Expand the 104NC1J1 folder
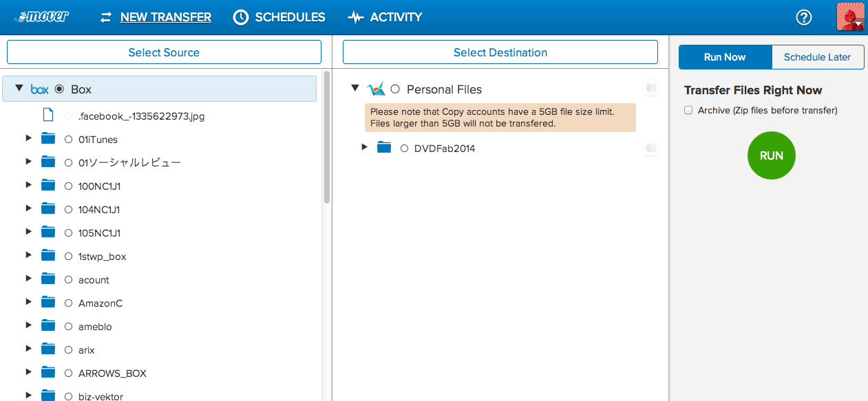The image size is (868, 401). point(28,208)
